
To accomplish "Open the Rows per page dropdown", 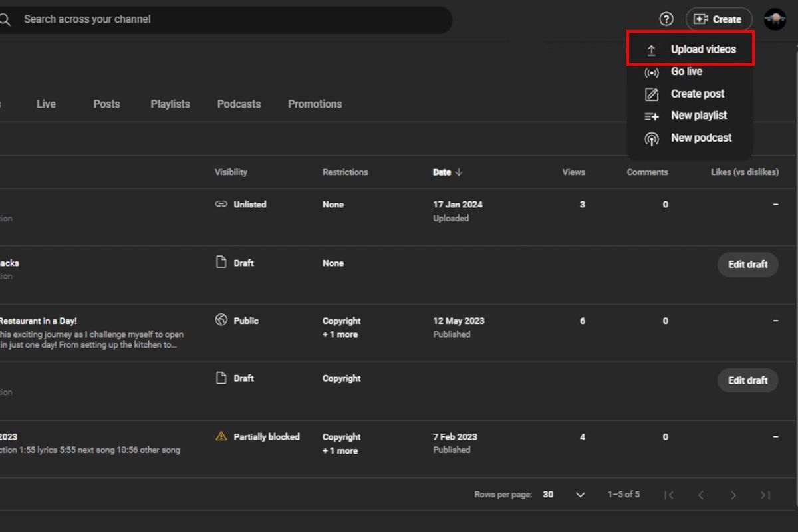I will (564, 495).
